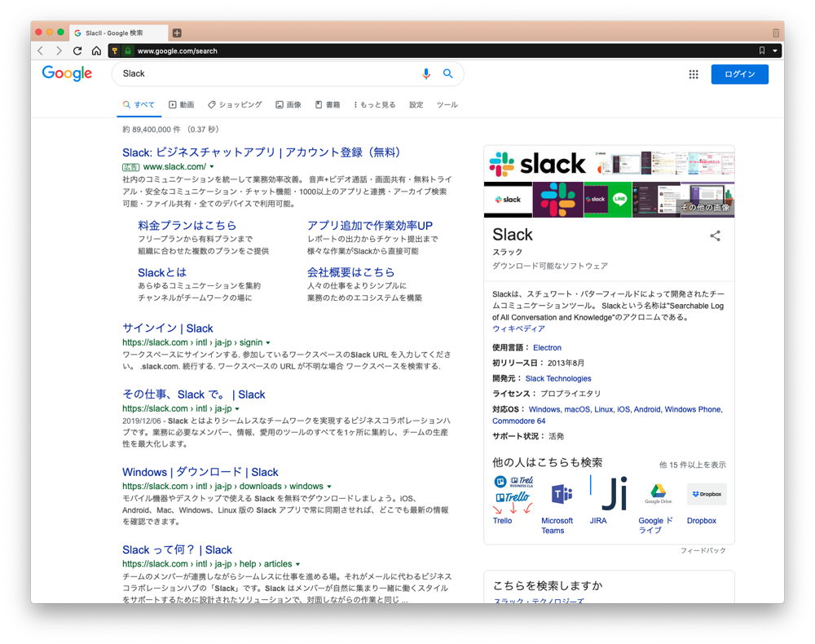Open the Dropbox related search icon

tap(707, 494)
